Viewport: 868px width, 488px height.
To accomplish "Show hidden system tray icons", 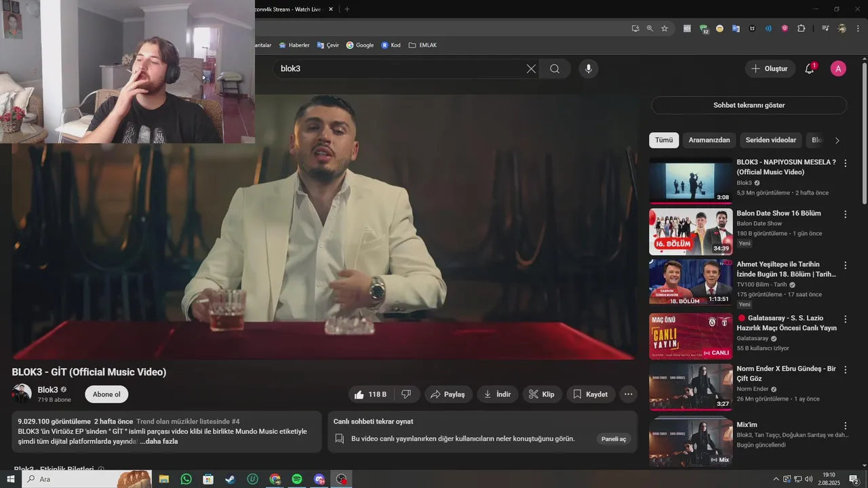I will [776, 479].
